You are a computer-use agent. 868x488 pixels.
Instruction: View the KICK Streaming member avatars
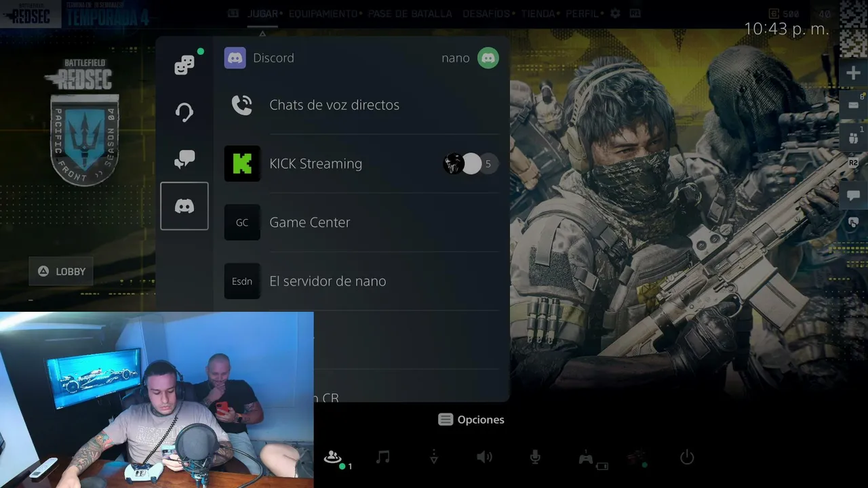point(471,163)
